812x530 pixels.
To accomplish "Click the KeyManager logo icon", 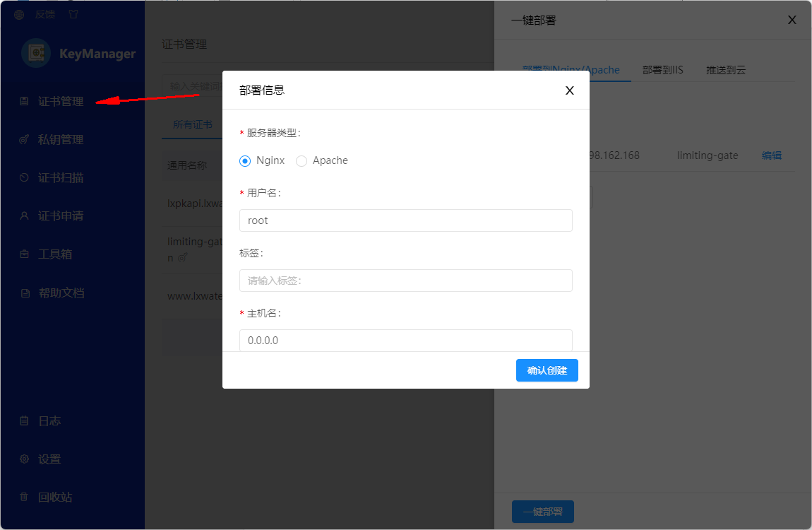I will point(36,53).
